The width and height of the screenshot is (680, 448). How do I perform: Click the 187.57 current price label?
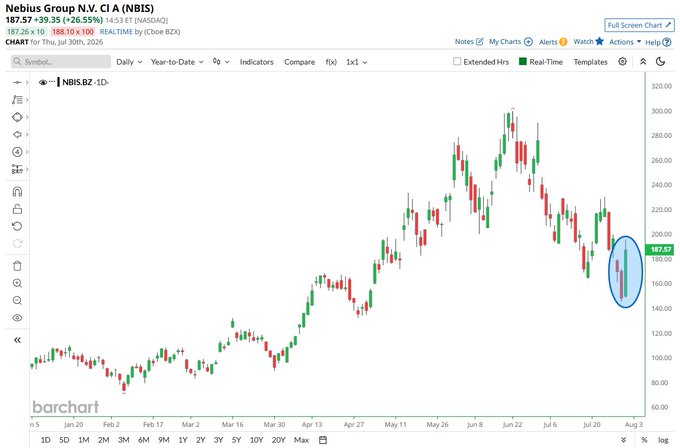(660, 249)
